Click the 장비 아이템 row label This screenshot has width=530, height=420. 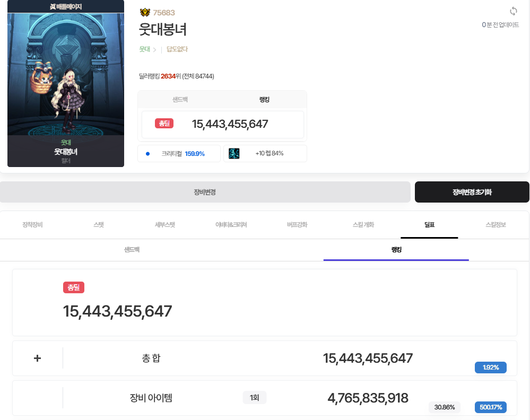coord(151,398)
